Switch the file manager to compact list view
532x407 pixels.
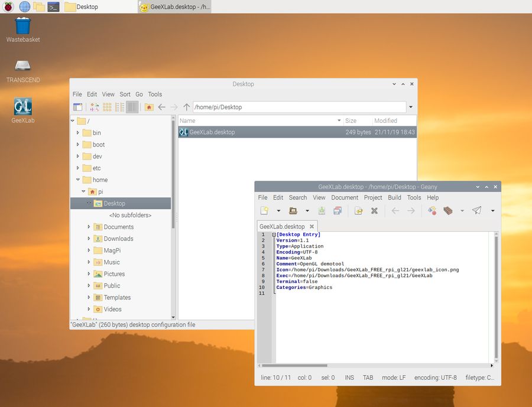point(120,107)
